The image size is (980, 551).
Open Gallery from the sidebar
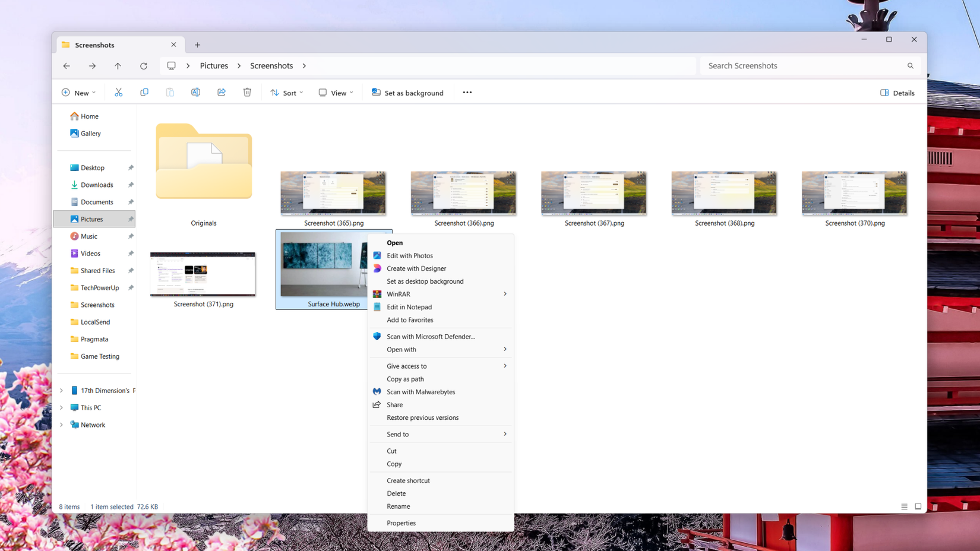click(x=90, y=133)
